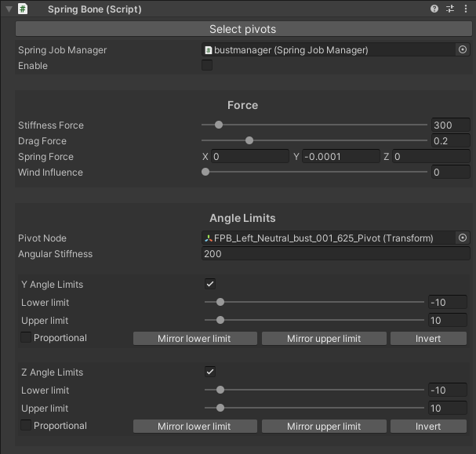Click the Drag Force value 0.2
This screenshot has width=476, height=454.
[x=450, y=141]
